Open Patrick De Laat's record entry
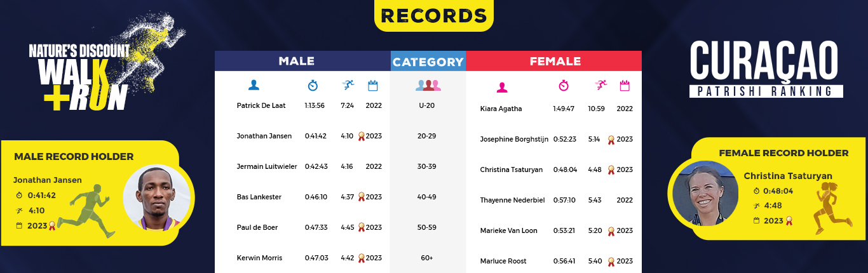Image resolution: width=868 pixels, height=273 pixels. pyautogui.click(x=261, y=105)
